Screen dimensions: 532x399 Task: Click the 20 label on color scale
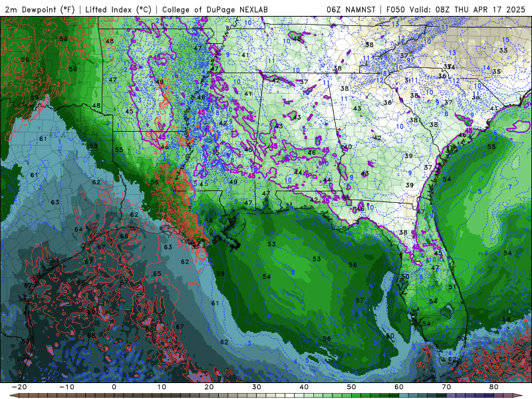pos(209,387)
